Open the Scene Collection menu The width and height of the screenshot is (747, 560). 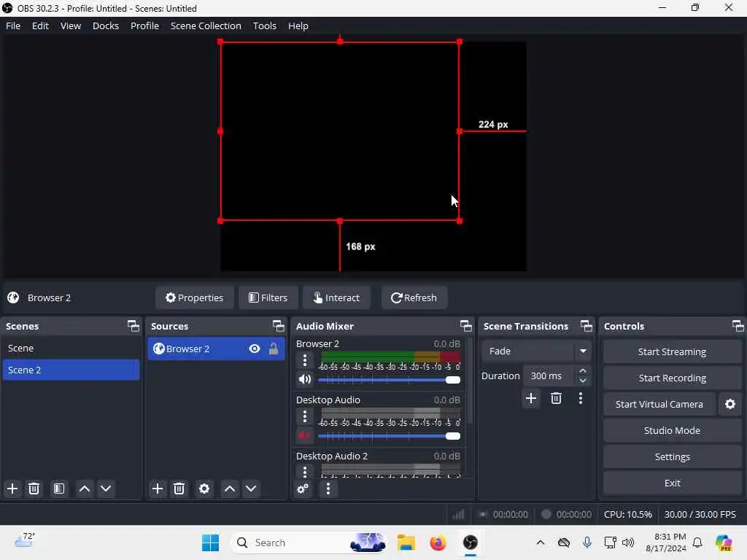coord(206,26)
